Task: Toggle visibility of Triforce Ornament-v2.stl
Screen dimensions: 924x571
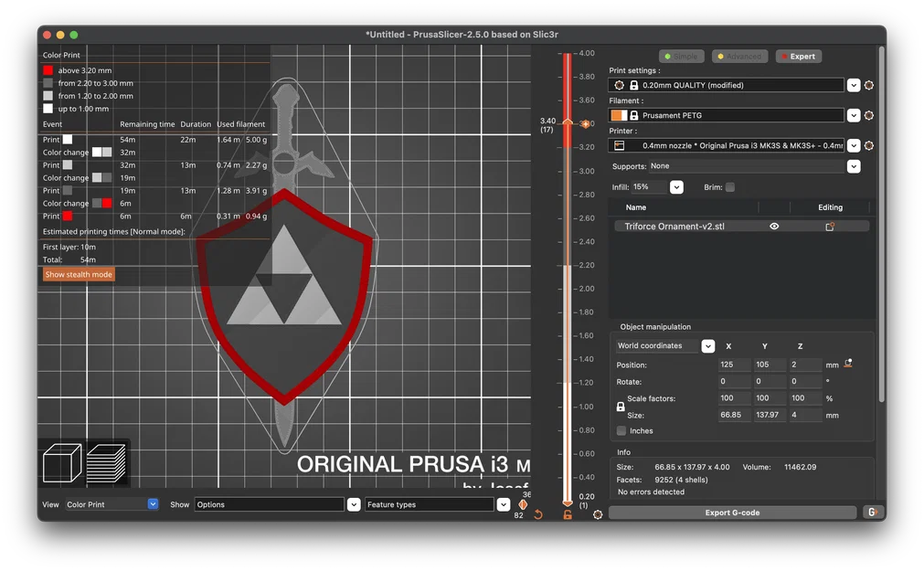Action: (x=774, y=227)
